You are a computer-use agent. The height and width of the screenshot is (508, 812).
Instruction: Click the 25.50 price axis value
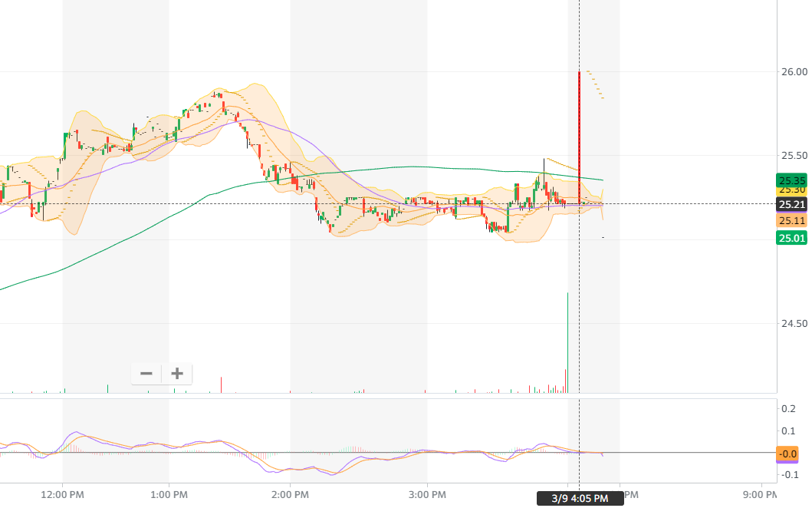(794, 156)
